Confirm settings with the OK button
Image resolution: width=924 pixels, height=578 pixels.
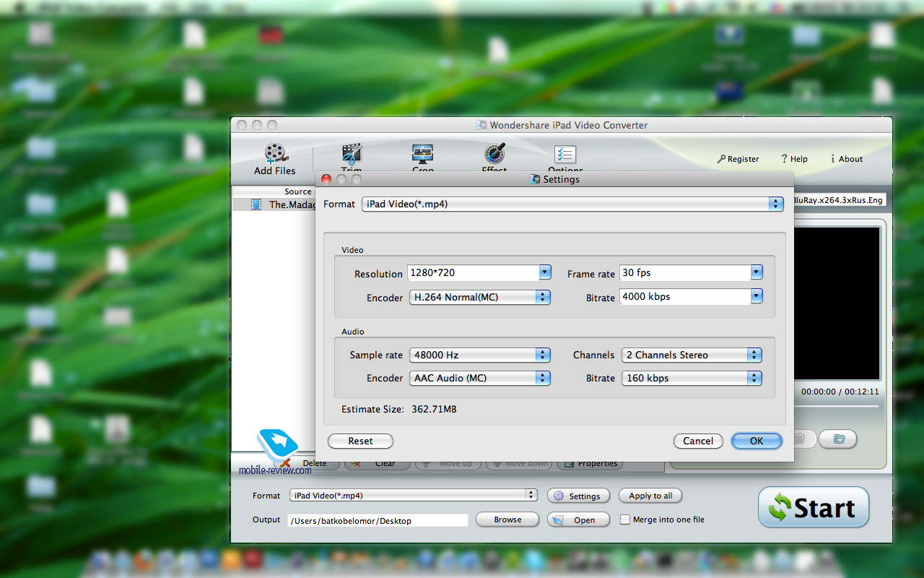coord(757,441)
